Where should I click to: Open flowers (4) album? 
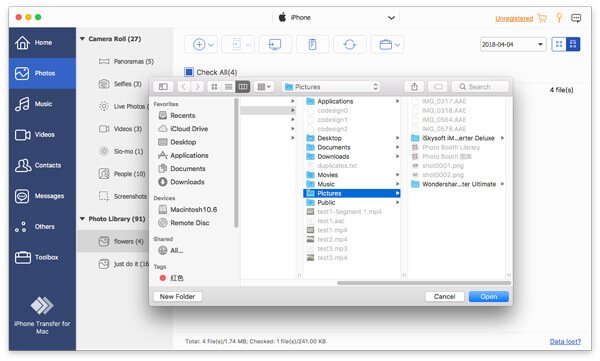129,241
